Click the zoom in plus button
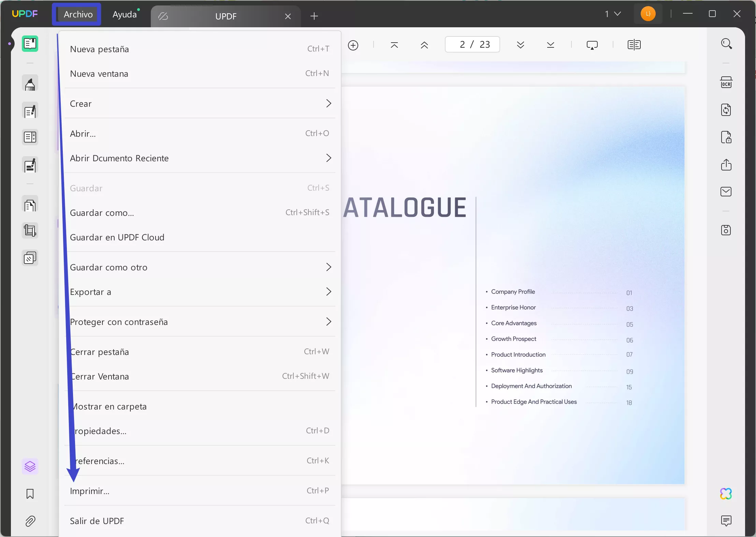This screenshot has height=537, width=756. pyautogui.click(x=353, y=45)
